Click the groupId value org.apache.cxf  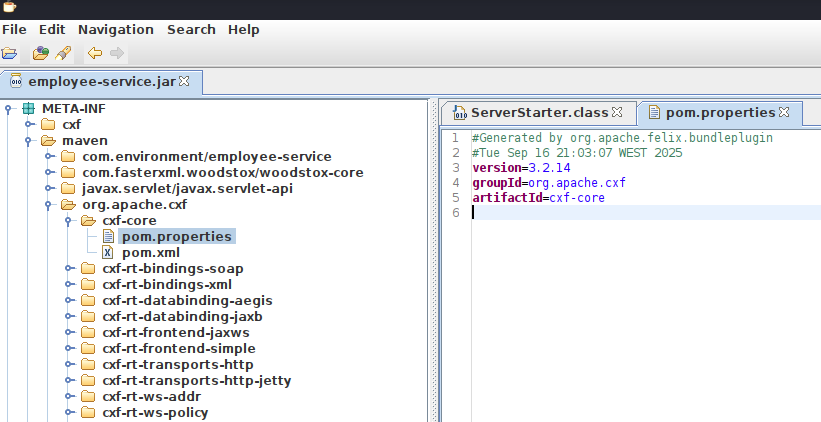[x=577, y=183]
